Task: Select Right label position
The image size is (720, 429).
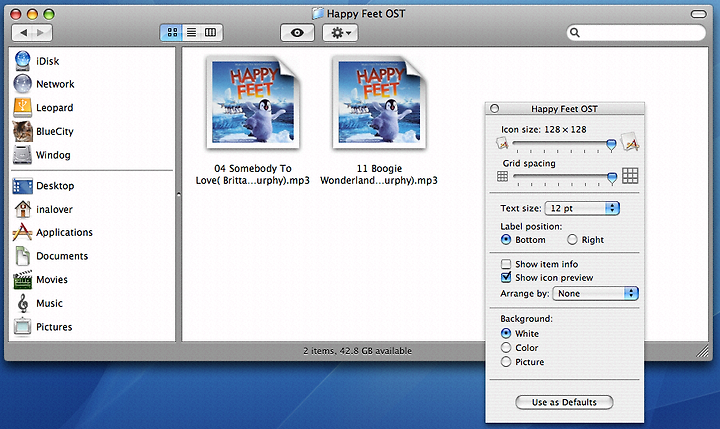Action: click(572, 239)
